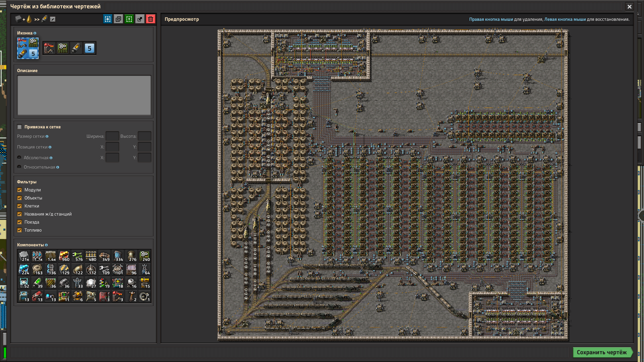644x362 pixels.
Task: Click the 15 yellow pump component
Action: [x=145, y=283]
